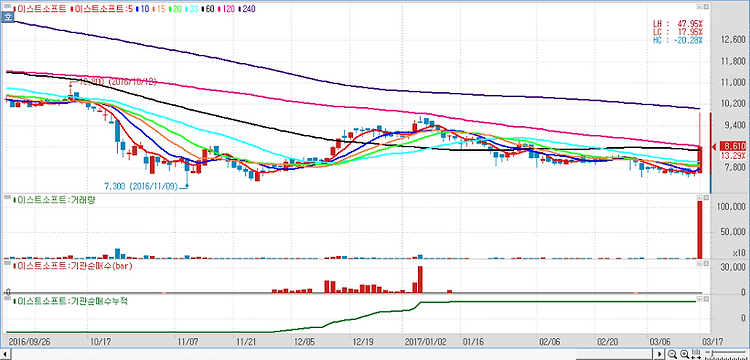This screenshot has width=750, height=360.
Task: Click the LC : 17.95% statistic
Action: (678, 32)
